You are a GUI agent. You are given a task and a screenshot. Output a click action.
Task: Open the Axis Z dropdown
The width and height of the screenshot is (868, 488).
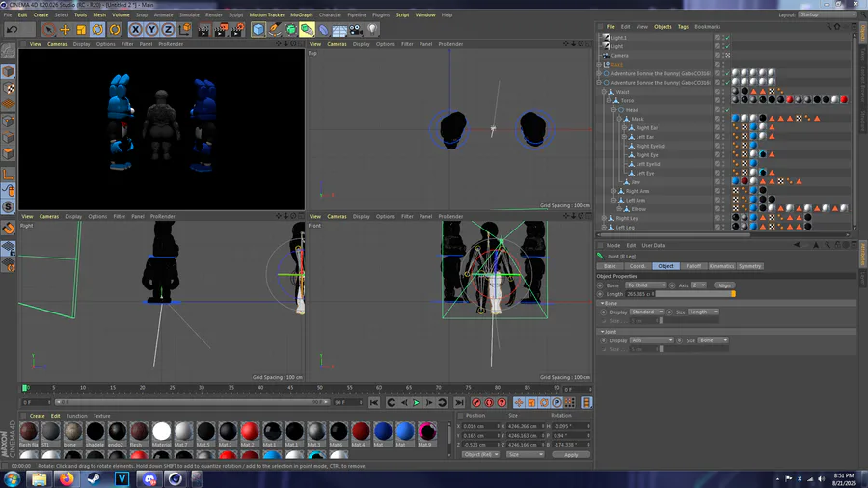pos(698,285)
